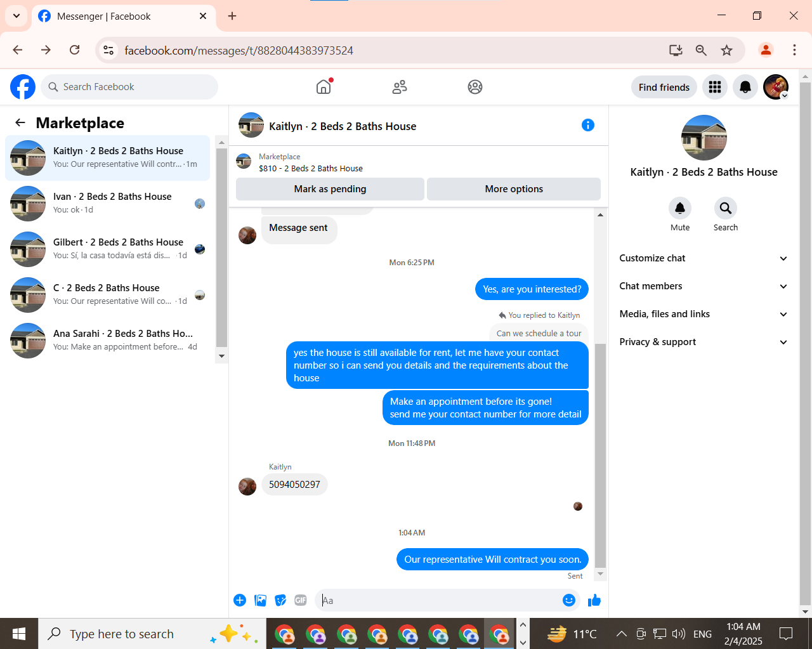The width and height of the screenshot is (812, 649).
Task: Go back from Marketplace chats list
Action: [x=20, y=123]
